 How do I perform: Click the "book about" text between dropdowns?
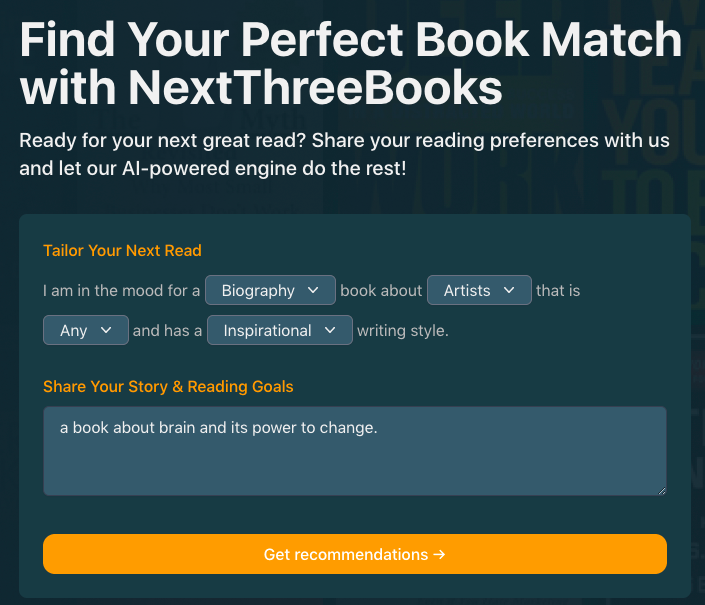(381, 291)
